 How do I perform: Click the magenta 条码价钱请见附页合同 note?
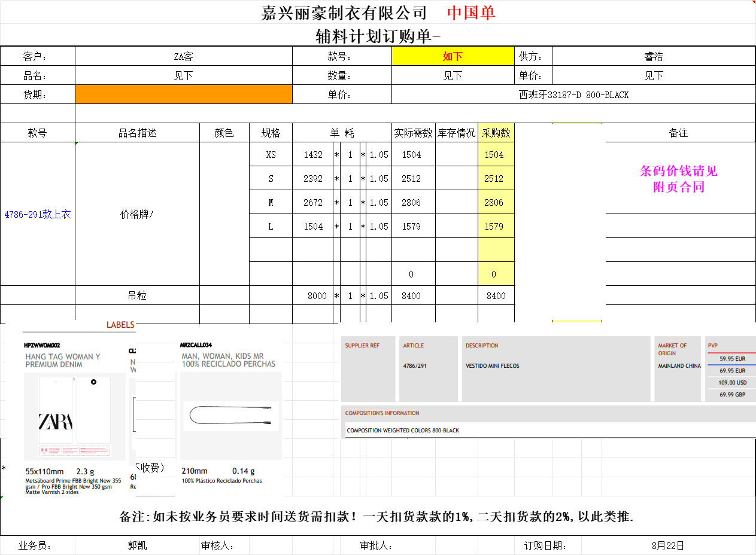click(x=678, y=179)
